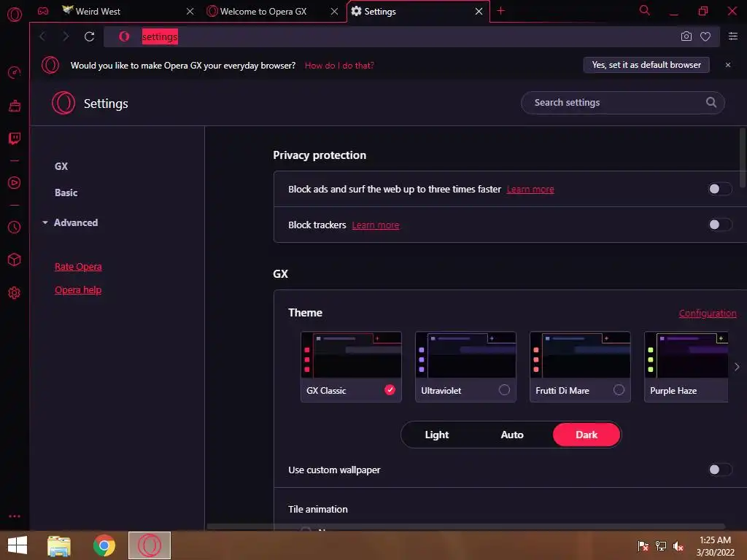The image size is (747, 560).
Task: Open File Explorer from taskbar
Action: click(x=59, y=545)
